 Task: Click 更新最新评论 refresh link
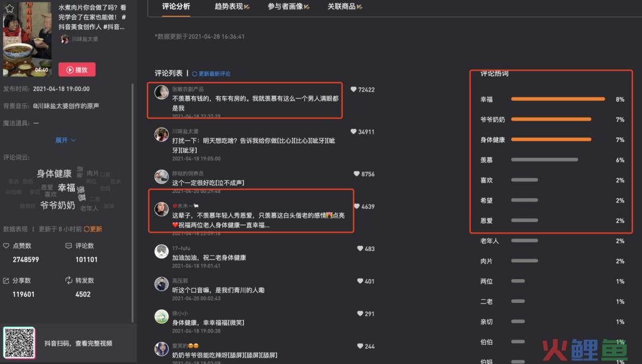pos(211,74)
